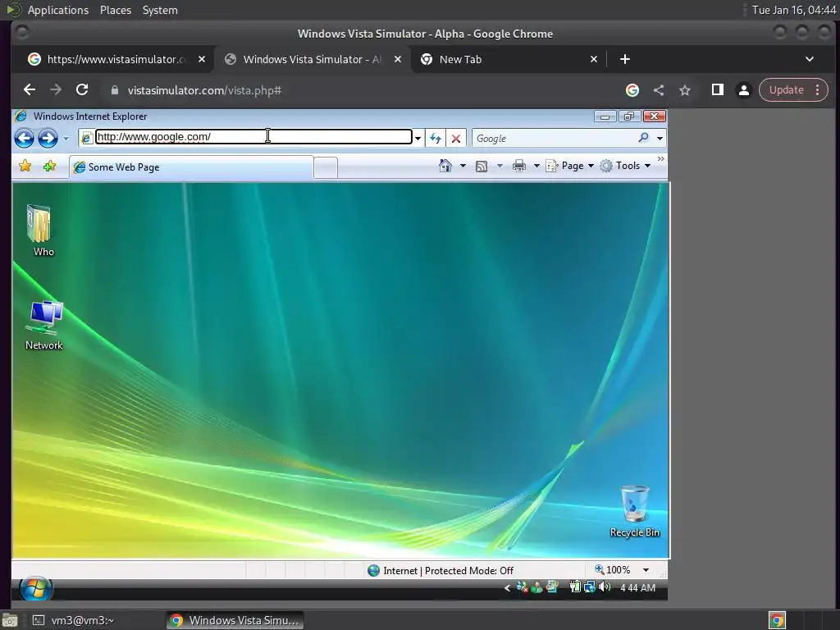Click Windows Vista Simu... taskbar button
Image resolution: width=840 pixels, height=630 pixels.
tap(235, 620)
